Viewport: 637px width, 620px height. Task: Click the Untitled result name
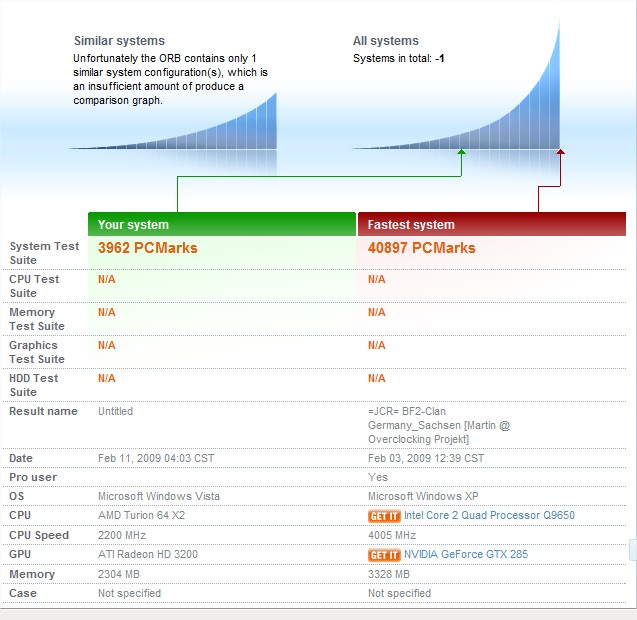coord(115,411)
